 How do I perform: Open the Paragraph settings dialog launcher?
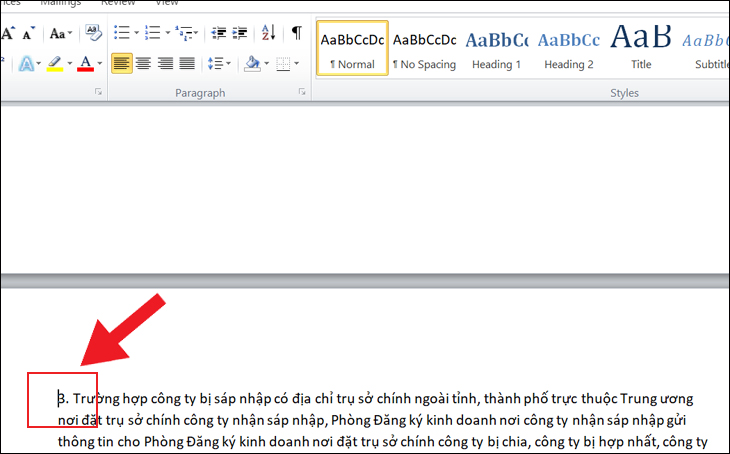(301, 92)
